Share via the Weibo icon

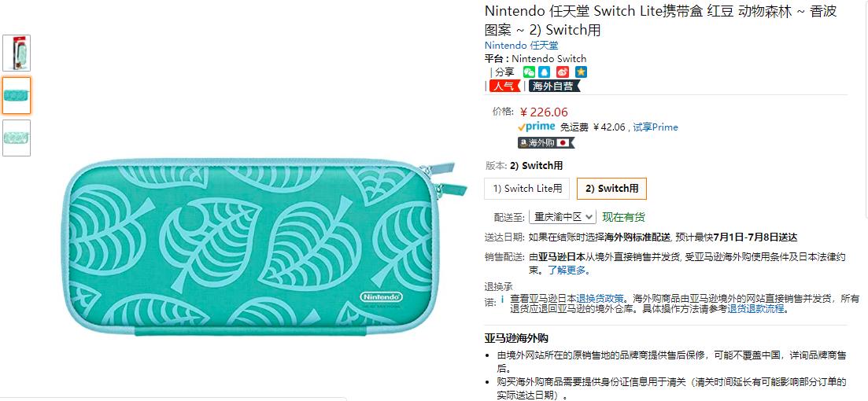[563, 72]
